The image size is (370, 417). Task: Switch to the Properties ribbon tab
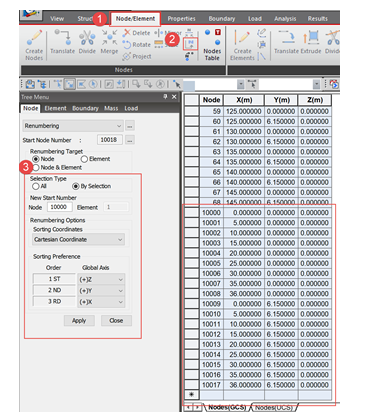[181, 19]
